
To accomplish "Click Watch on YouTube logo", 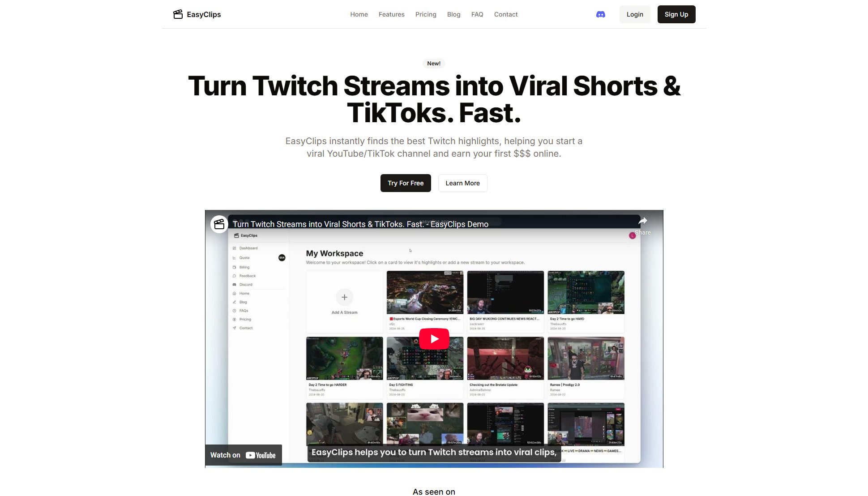I will [261, 455].
